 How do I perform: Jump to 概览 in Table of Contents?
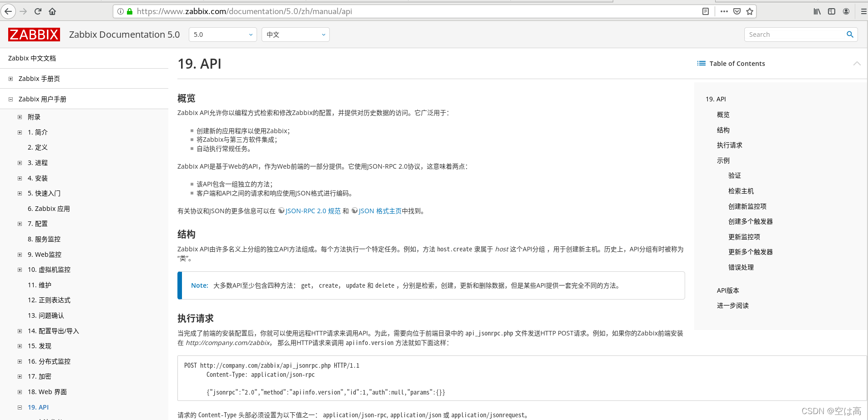pyautogui.click(x=723, y=115)
